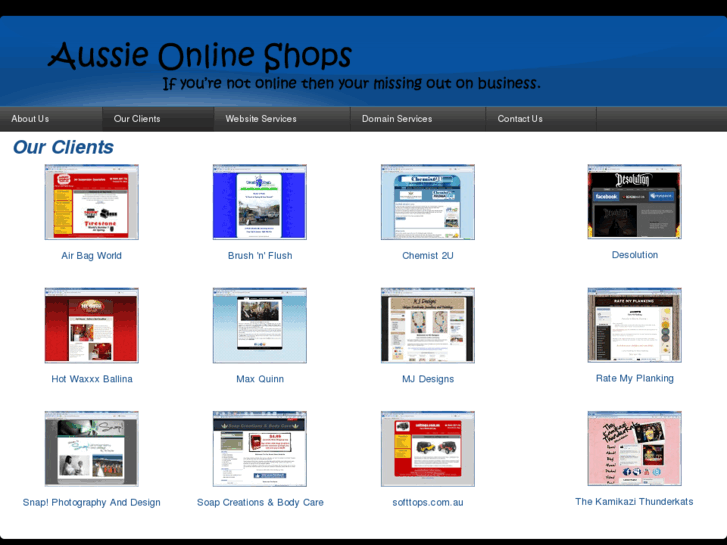The image size is (727, 545).
Task: Select the Our Clients navigation tab
Action: pos(158,119)
